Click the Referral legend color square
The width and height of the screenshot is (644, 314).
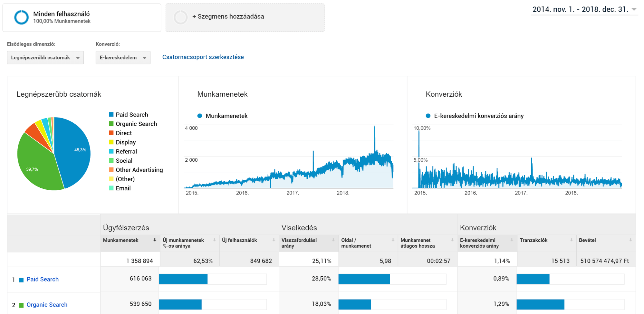point(111,151)
